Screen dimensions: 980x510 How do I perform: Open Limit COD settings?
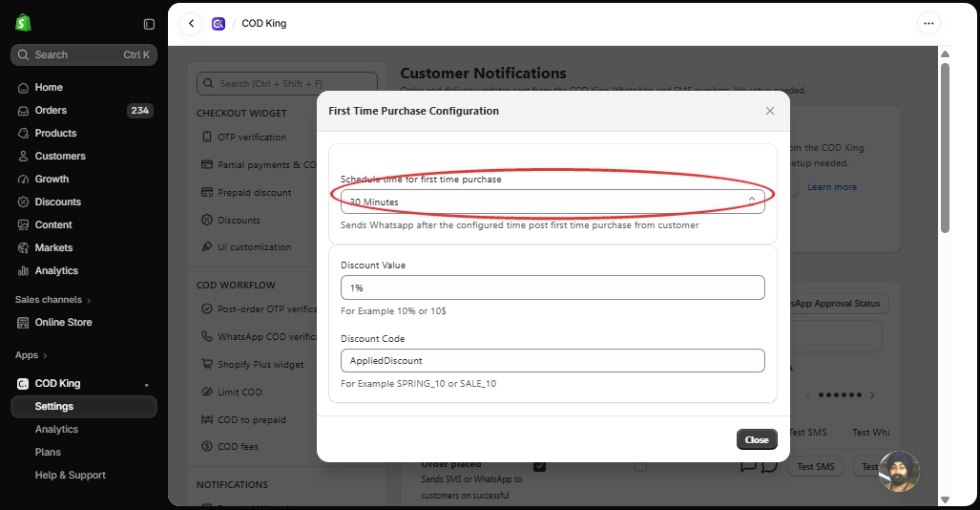[240, 393]
